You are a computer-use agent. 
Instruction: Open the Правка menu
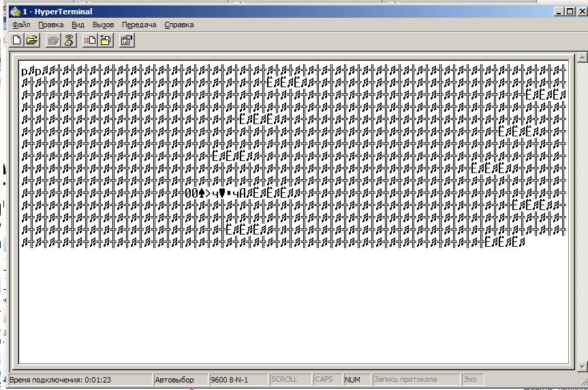(x=50, y=25)
